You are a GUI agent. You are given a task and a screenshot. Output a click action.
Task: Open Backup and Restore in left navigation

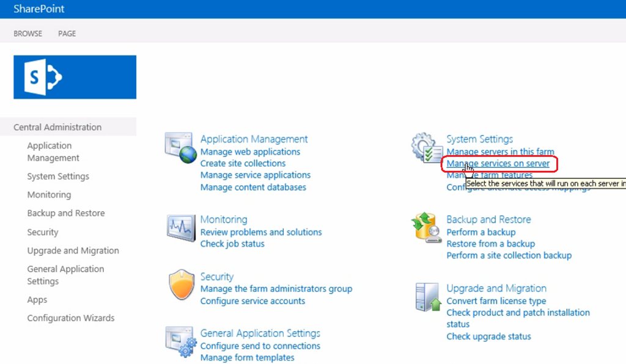[x=66, y=213]
